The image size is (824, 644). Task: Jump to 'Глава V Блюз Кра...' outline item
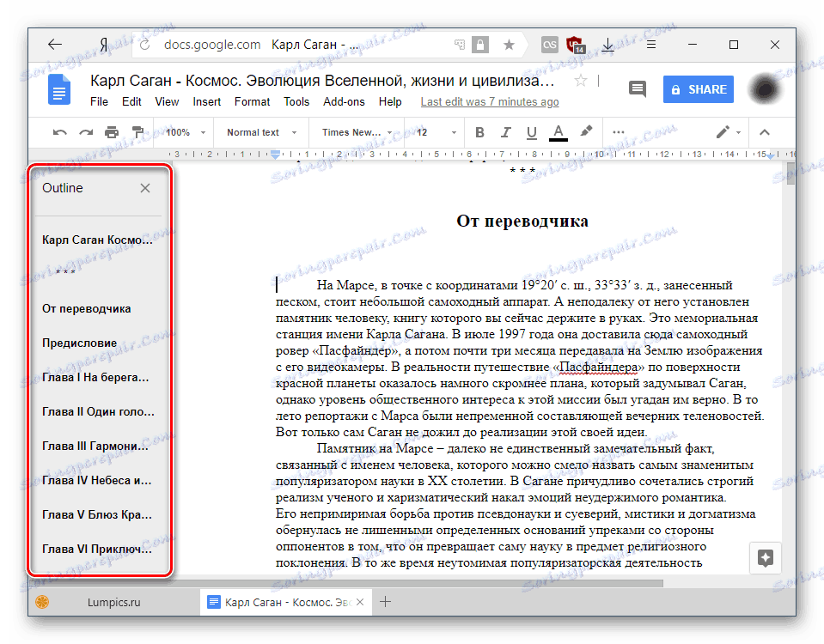tap(97, 515)
